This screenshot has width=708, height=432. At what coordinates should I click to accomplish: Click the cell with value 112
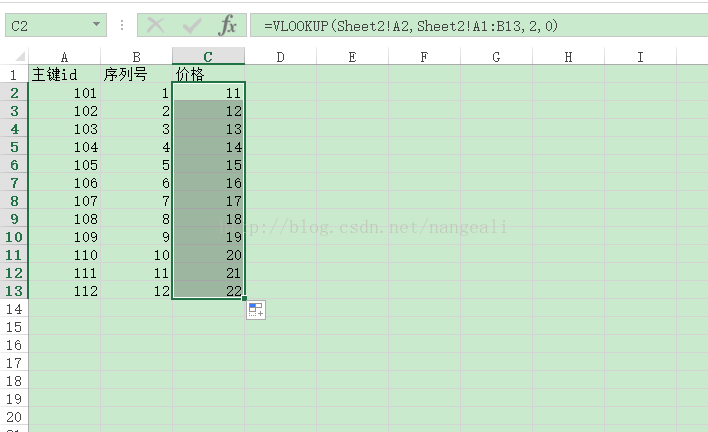pyautogui.click(x=65, y=291)
